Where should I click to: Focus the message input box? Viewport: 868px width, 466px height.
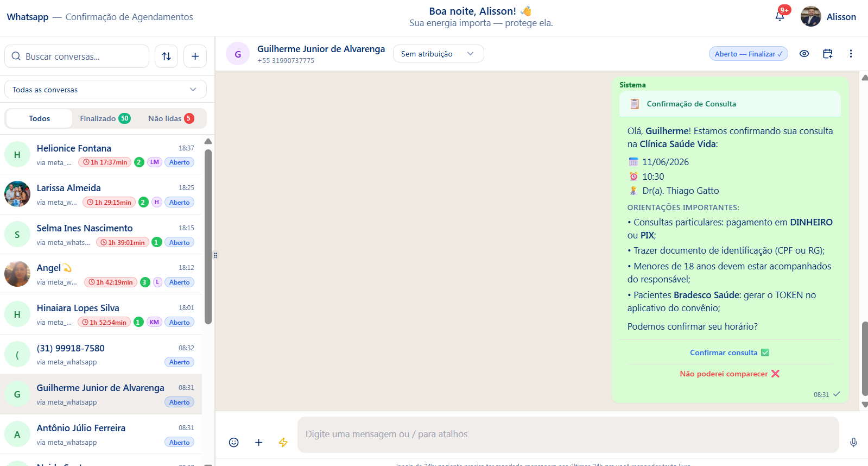pos(568,434)
